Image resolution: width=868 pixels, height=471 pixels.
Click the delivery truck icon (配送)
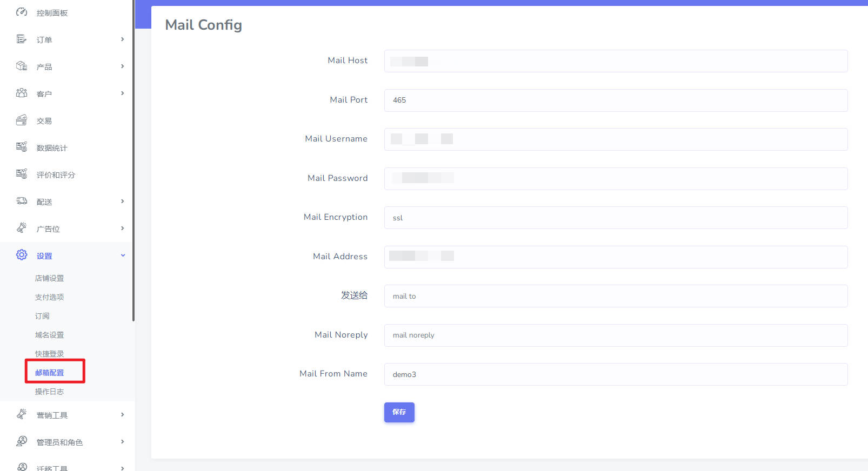(22, 201)
